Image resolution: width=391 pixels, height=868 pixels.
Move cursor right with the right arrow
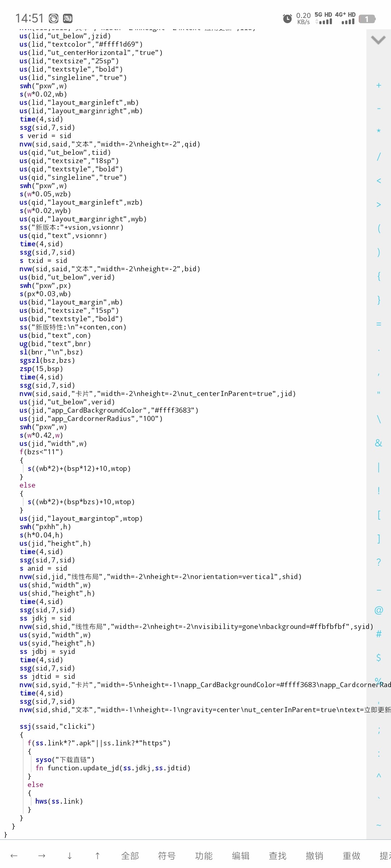tap(42, 856)
